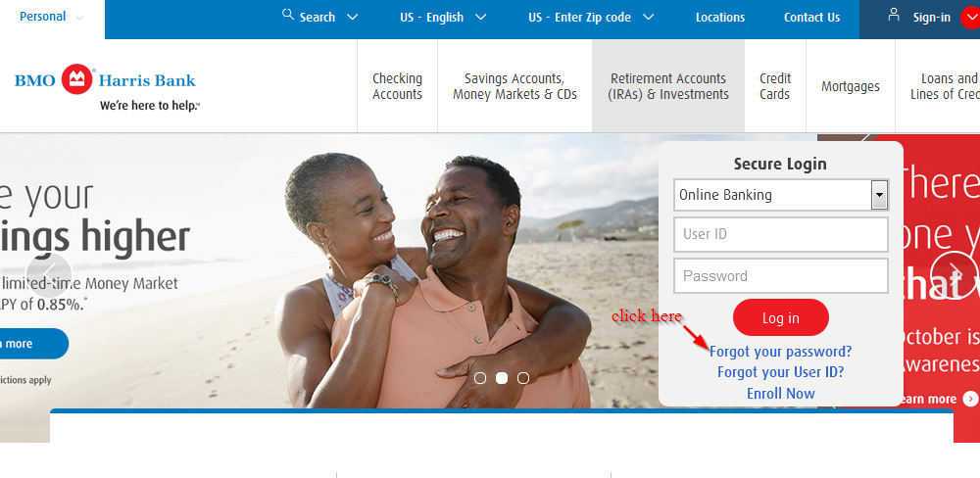Image resolution: width=980 pixels, height=478 pixels.
Task: Go to the previous carousel slide arrow
Action: 49,275
